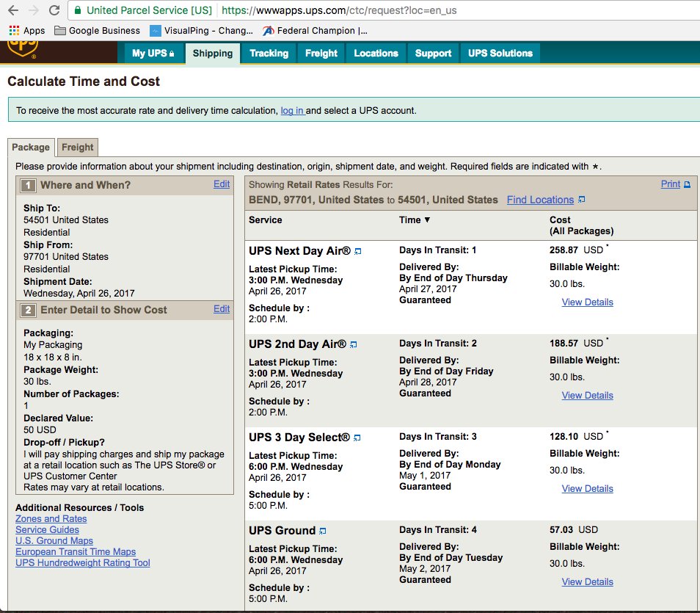Click the browser forward arrow
Viewport: 700px width, 613px height.
click(34, 10)
